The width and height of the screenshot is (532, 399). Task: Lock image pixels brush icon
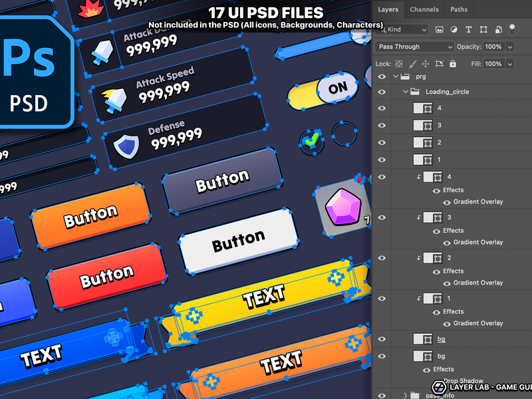(x=412, y=64)
